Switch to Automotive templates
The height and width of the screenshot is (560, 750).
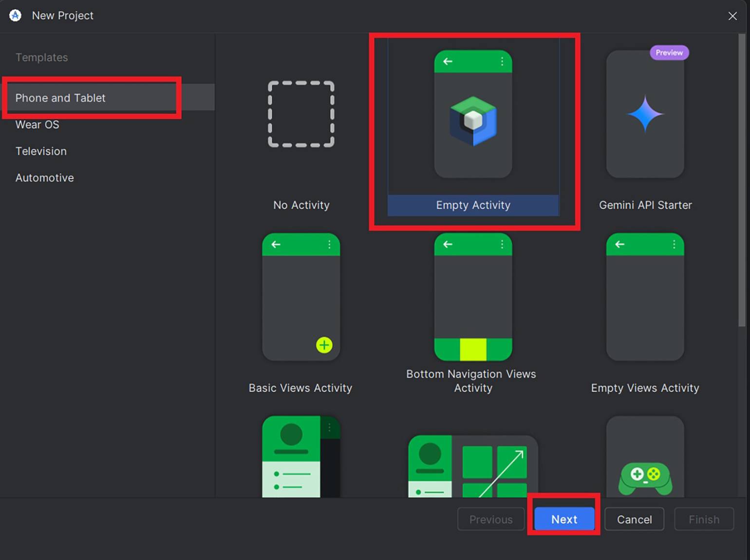[x=44, y=178]
